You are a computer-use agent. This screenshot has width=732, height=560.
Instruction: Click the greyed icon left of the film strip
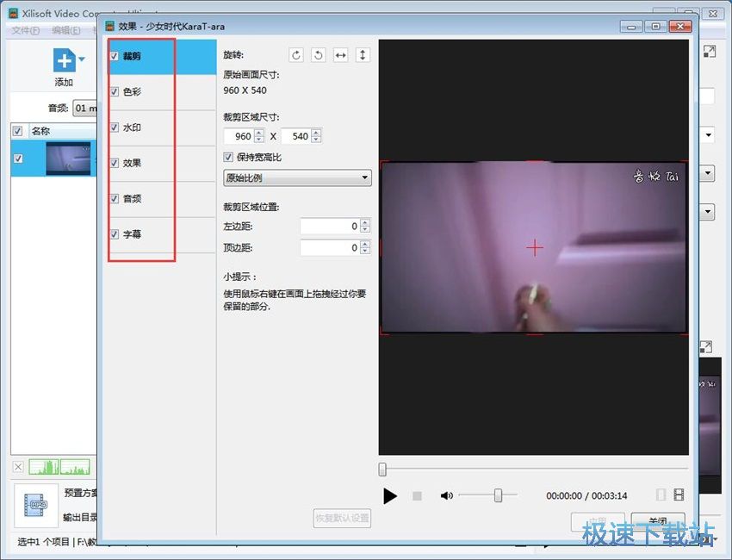tap(661, 495)
